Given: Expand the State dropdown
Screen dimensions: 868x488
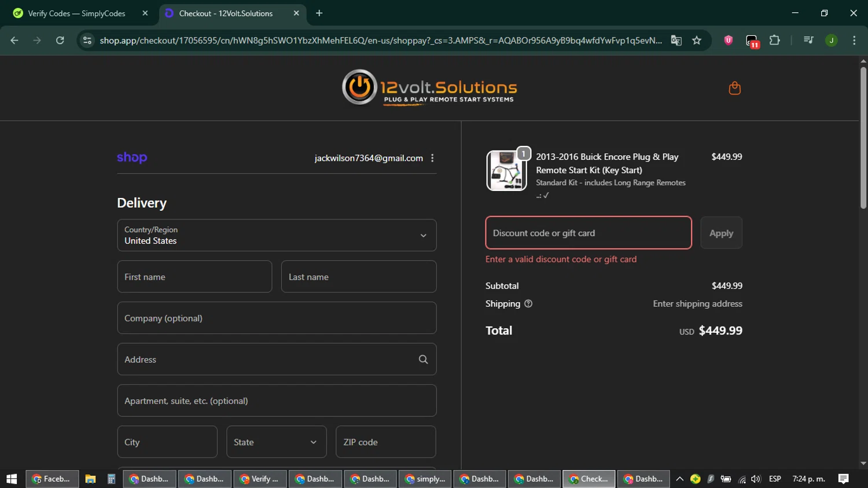Looking at the screenshot, I should tap(277, 442).
